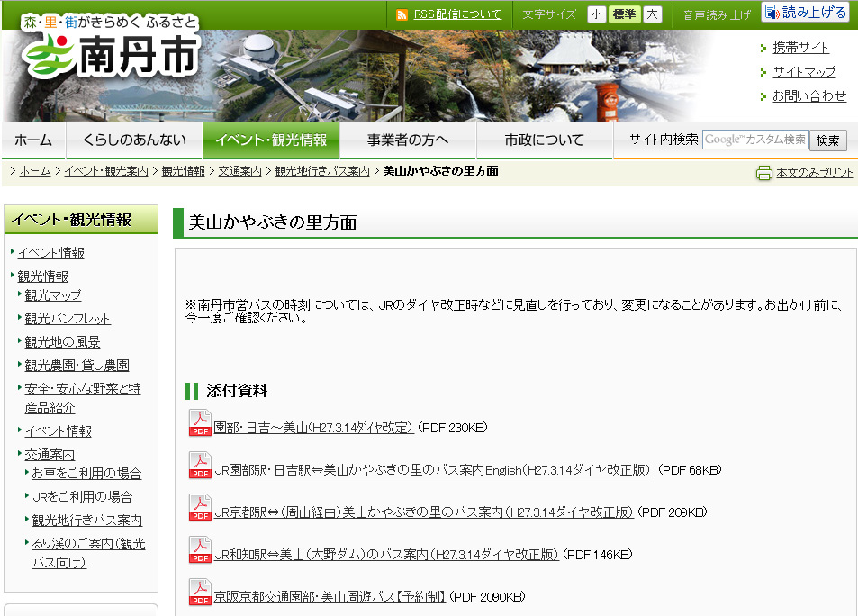Open sidebar お車をご利用の場合 link
858x616 pixels.
pyautogui.click(x=86, y=473)
